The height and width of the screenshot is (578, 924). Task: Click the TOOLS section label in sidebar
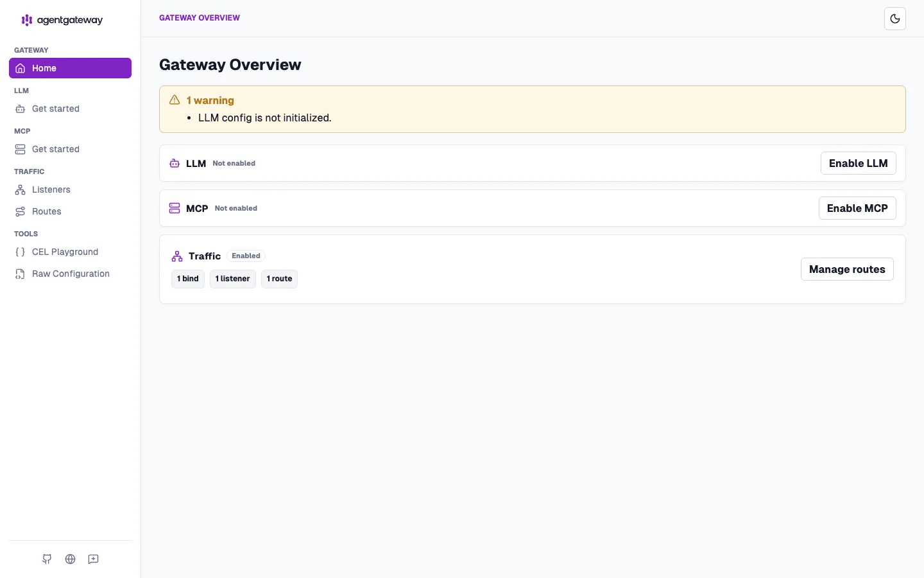pos(26,234)
